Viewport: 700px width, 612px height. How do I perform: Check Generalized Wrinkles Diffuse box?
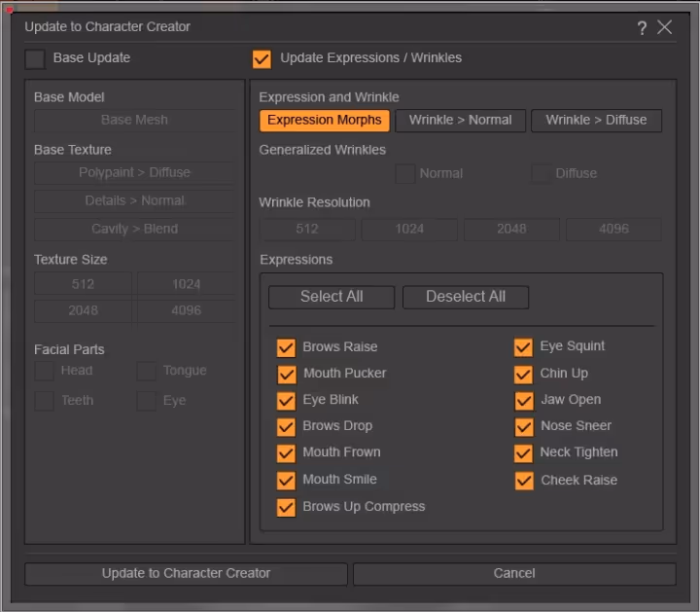[x=542, y=174]
